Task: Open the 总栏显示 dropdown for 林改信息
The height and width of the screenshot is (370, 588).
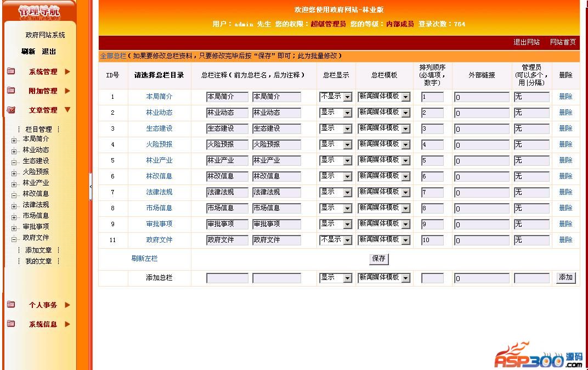Action: 336,176
